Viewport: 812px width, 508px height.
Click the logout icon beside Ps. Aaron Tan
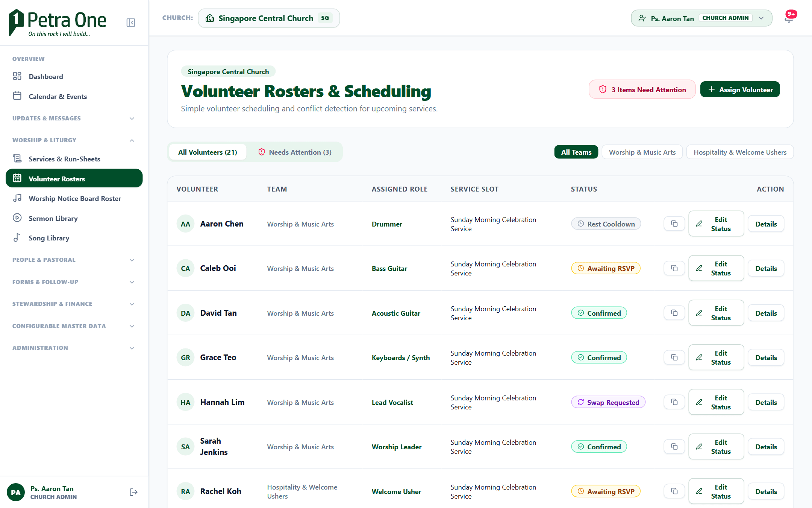coord(133,492)
